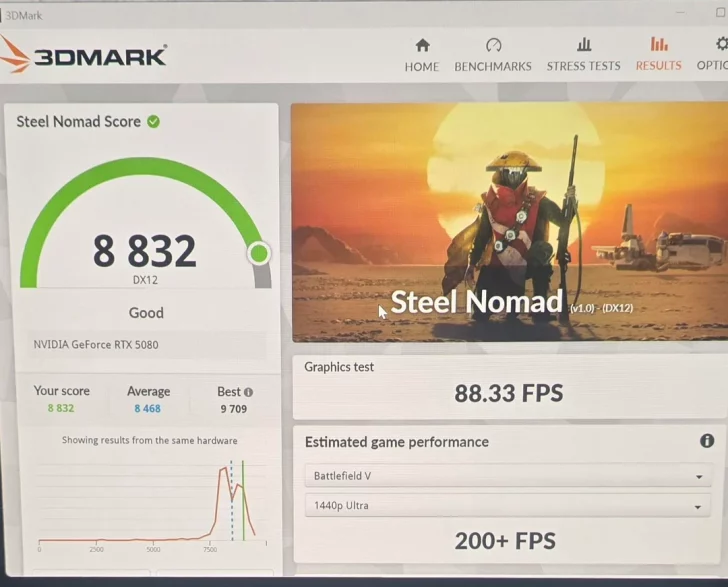Expand the 1440p Ultra resolution dropdown
This screenshot has height=587, width=728.
pyautogui.click(x=507, y=506)
